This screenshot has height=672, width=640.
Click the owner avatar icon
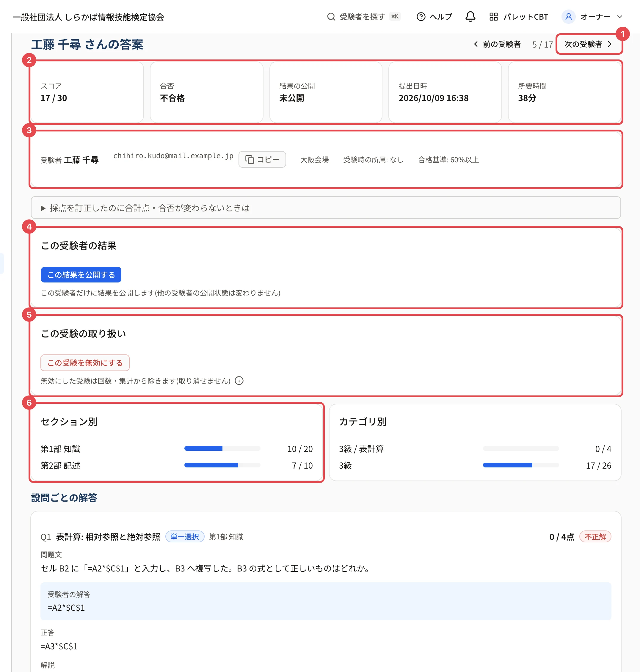(568, 17)
